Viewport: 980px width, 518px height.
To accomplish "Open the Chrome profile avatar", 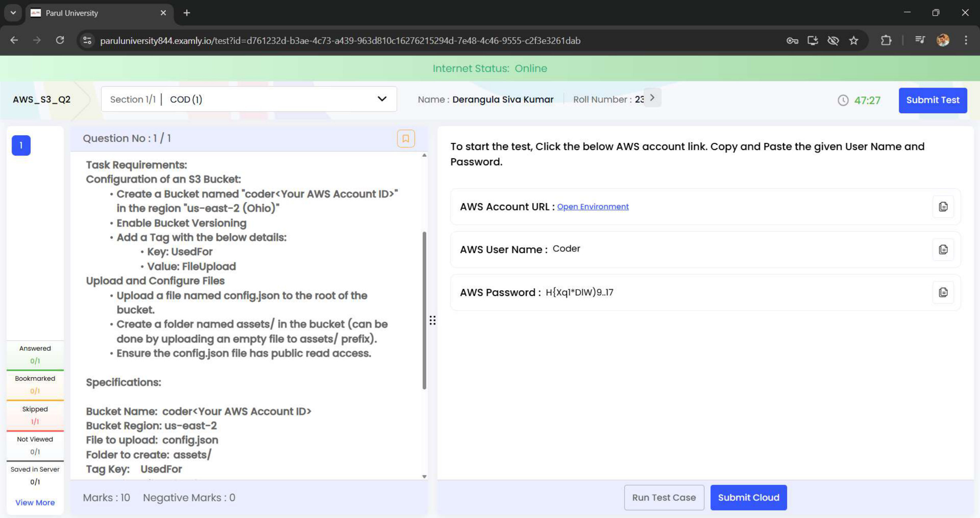I will tap(943, 40).
